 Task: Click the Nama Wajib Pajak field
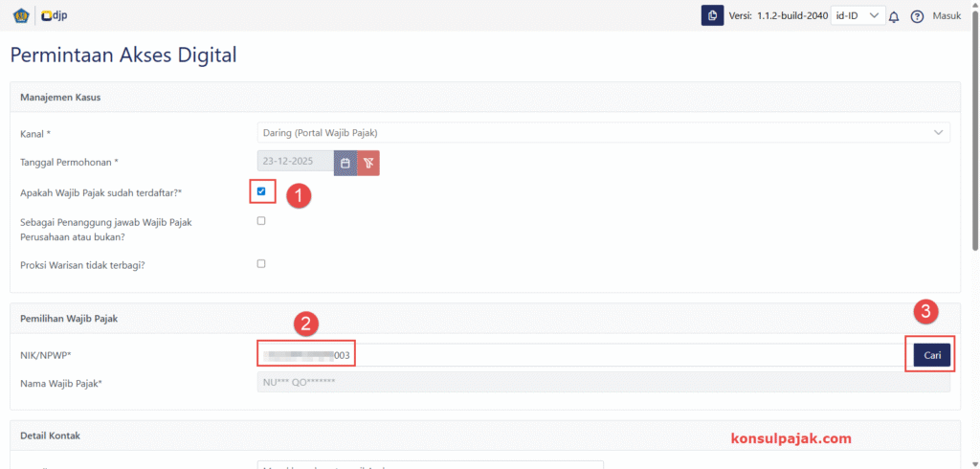coord(603,382)
